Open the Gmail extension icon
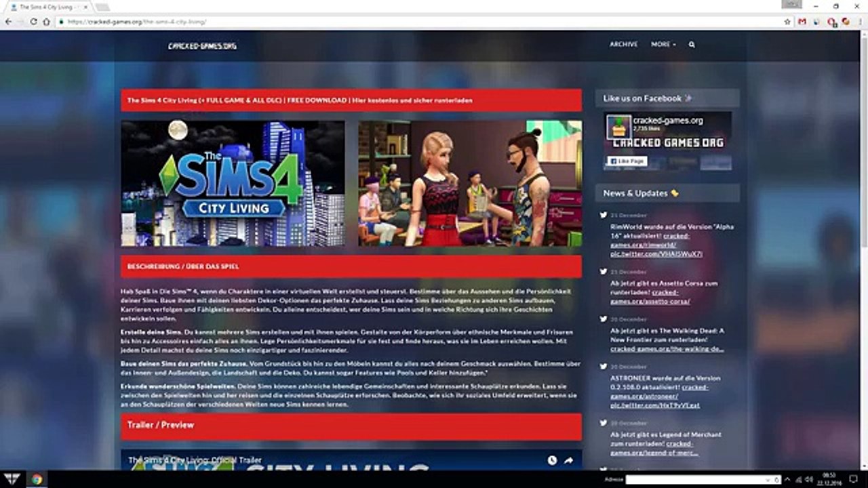Screen dimensions: 868x488 click(x=802, y=22)
